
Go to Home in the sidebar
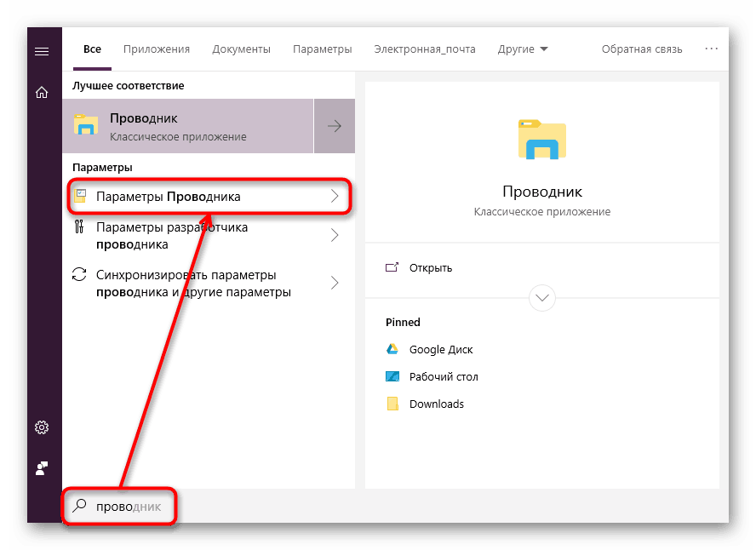point(42,92)
